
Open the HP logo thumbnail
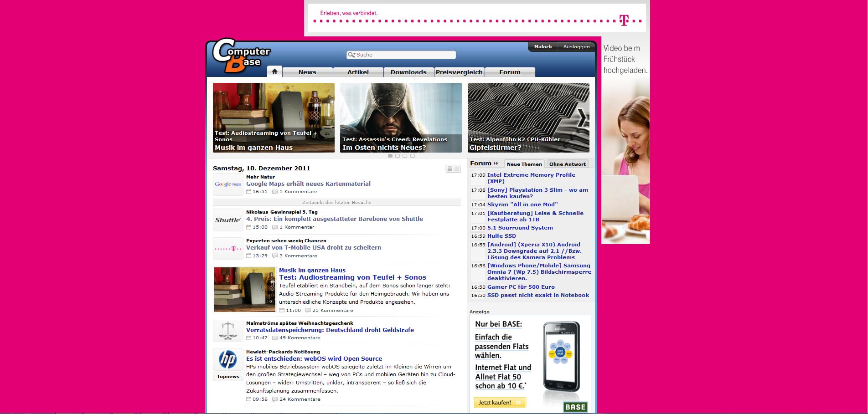point(228,360)
